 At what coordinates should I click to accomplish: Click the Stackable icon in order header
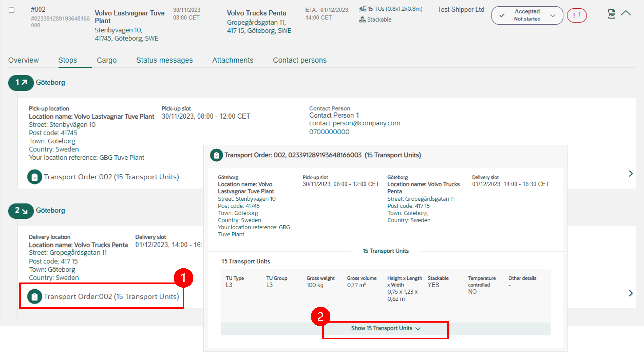click(x=362, y=20)
